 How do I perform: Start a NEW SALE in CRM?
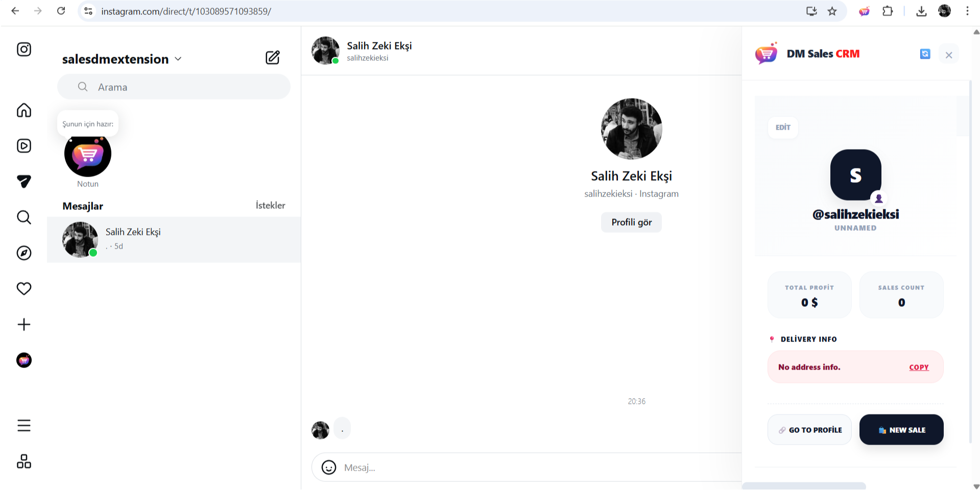[x=901, y=430]
